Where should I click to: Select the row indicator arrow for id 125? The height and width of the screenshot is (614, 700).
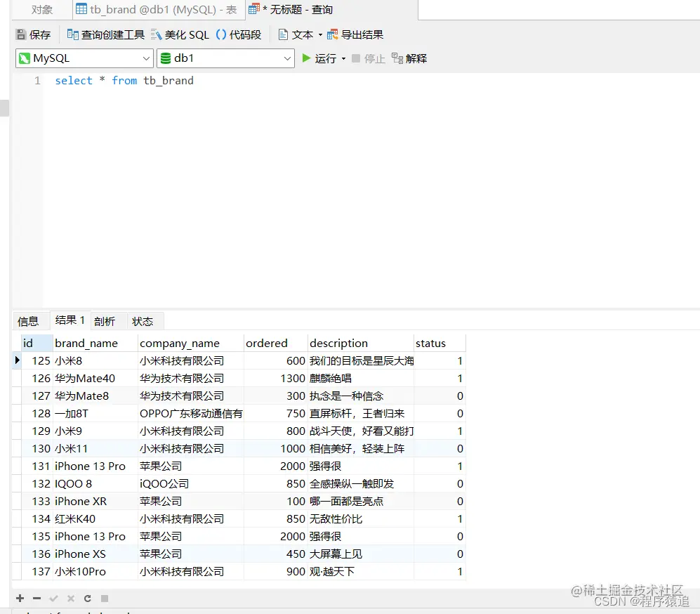point(17,360)
